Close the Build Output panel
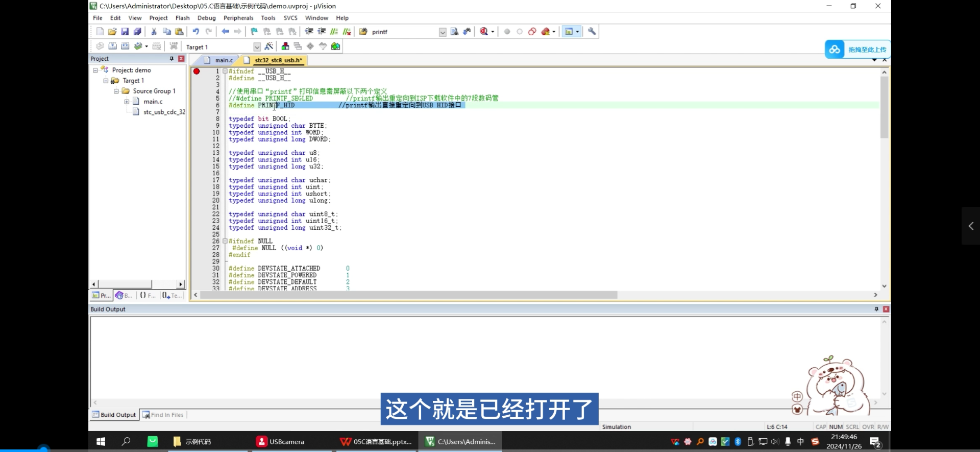The image size is (980, 452). pyautogui.click(x=886, y=309)
